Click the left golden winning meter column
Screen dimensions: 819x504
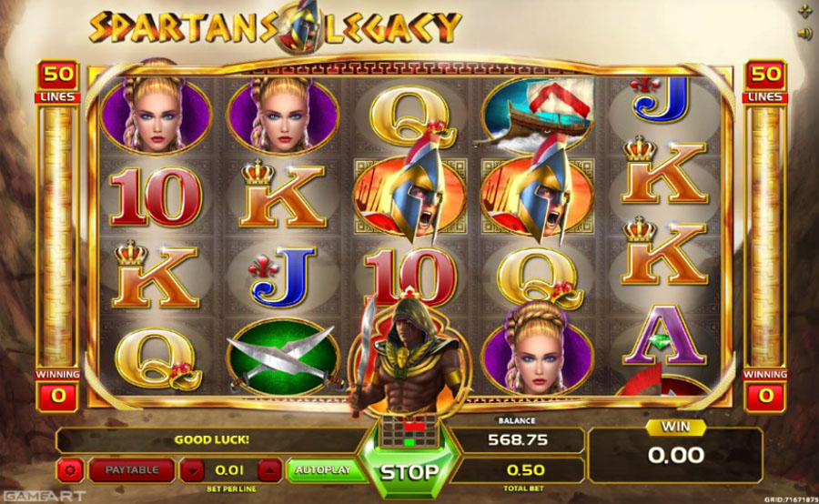point(57,236)
